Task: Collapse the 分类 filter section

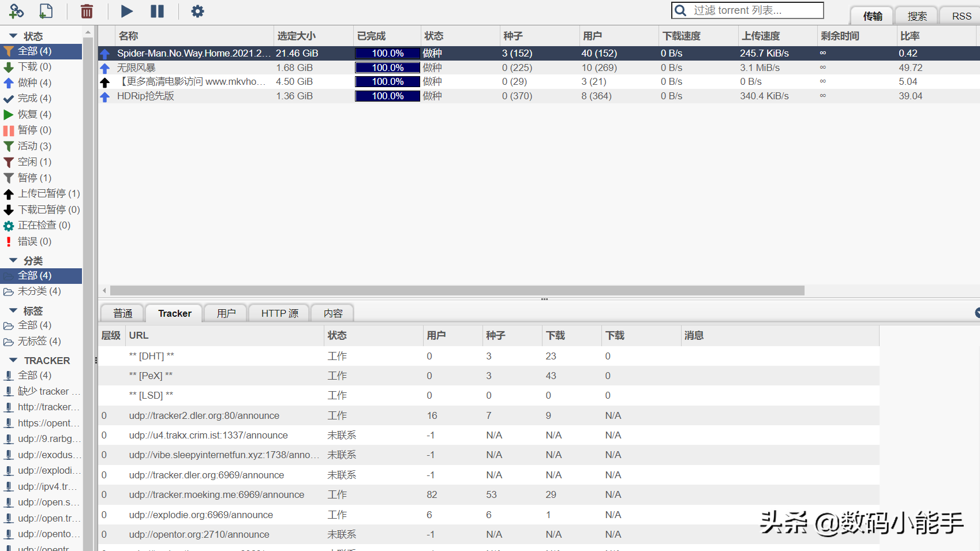Action: click(13, 260)
